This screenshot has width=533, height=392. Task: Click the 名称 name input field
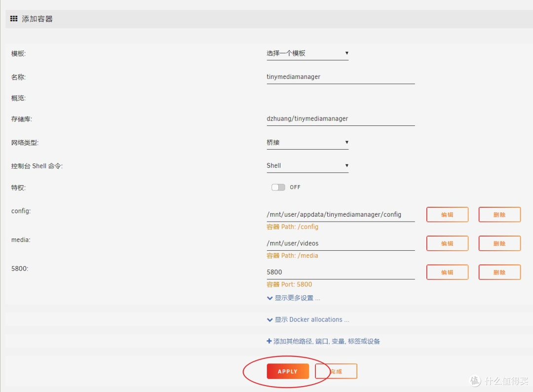341,77
